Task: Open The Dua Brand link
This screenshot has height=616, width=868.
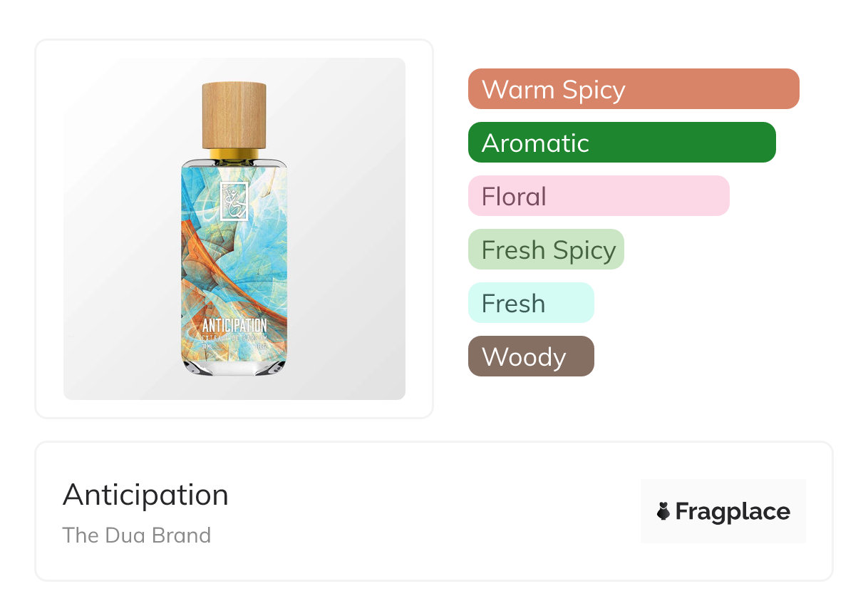Action: point(137,535)
